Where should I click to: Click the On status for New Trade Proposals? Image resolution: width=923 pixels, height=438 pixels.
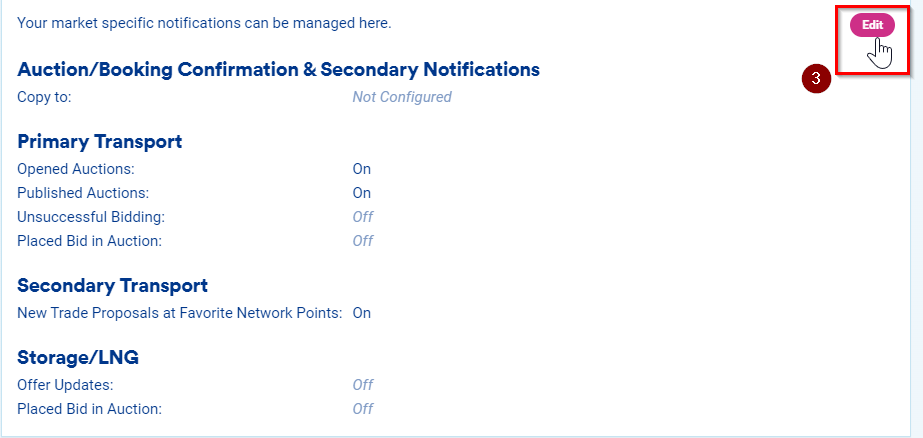[x=361, y=313]
